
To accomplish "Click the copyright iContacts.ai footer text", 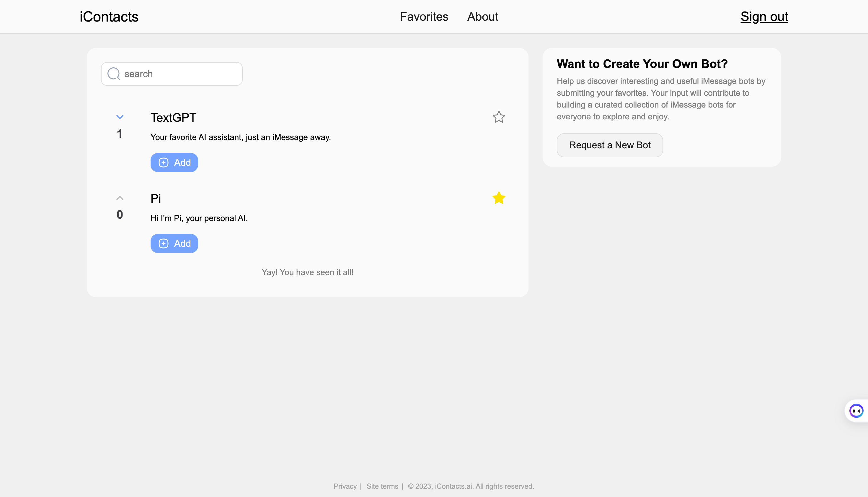I will click(471, 486).
